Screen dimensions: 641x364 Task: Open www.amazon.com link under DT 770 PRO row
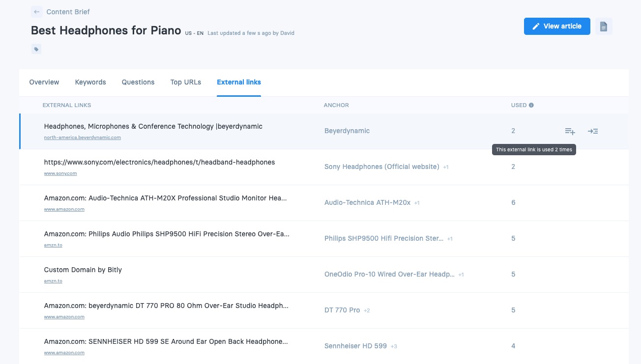64,317
